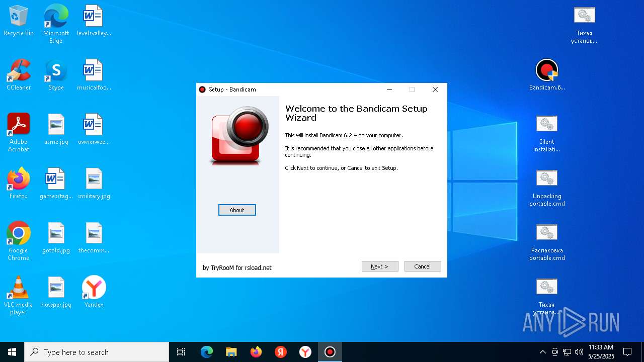This screenshot has width=644, height=362.
Task: Open the notification center icon
Action: coord(628,352)
